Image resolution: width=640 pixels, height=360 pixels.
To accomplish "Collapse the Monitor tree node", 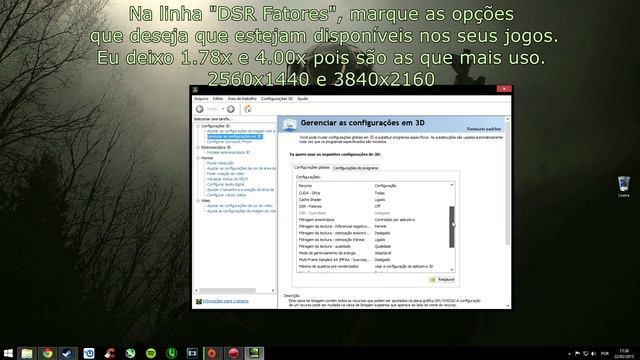I will [x=198, y=158].
